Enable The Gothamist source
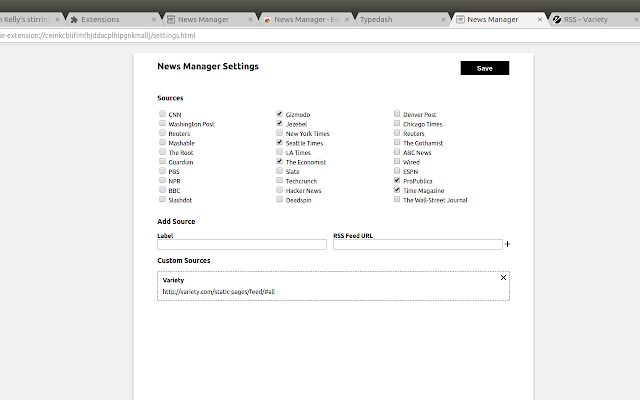Viewport: 640px width, 400px height. tap(397, 142)
